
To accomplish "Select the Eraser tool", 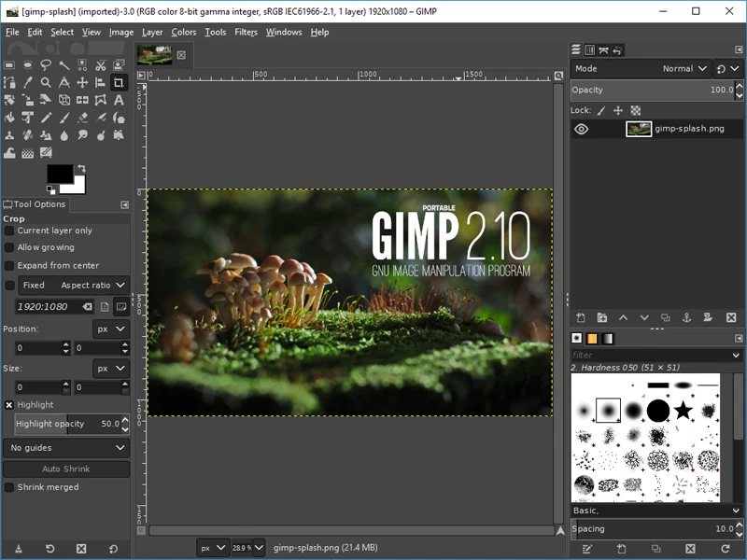I will pyautogui.click(x=81, y=115).
